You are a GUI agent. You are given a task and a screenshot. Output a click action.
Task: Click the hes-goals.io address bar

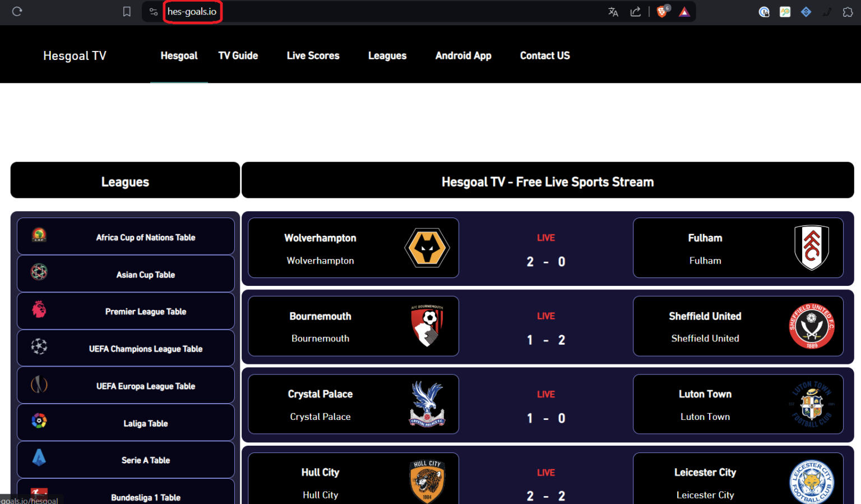coord(192,12)
